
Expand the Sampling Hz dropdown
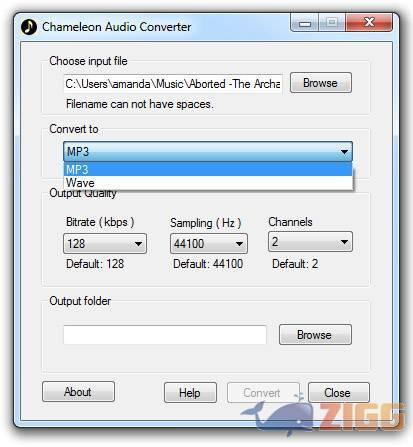209,244
